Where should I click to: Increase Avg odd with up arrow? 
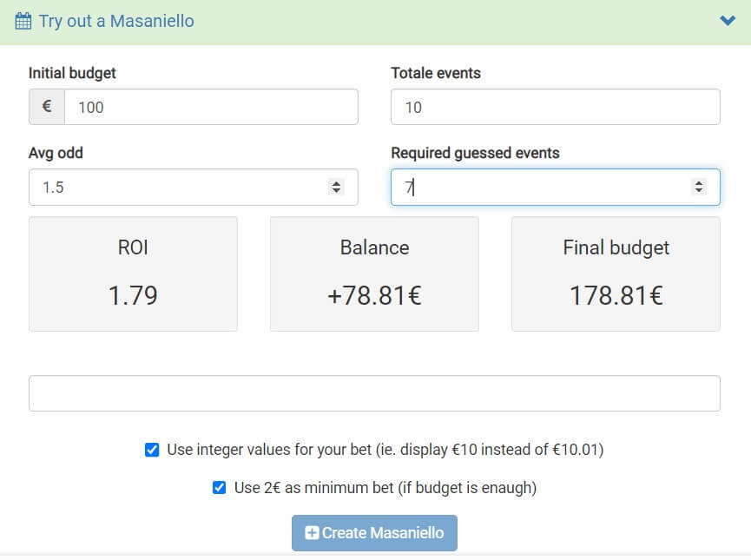tap(336, 182)
